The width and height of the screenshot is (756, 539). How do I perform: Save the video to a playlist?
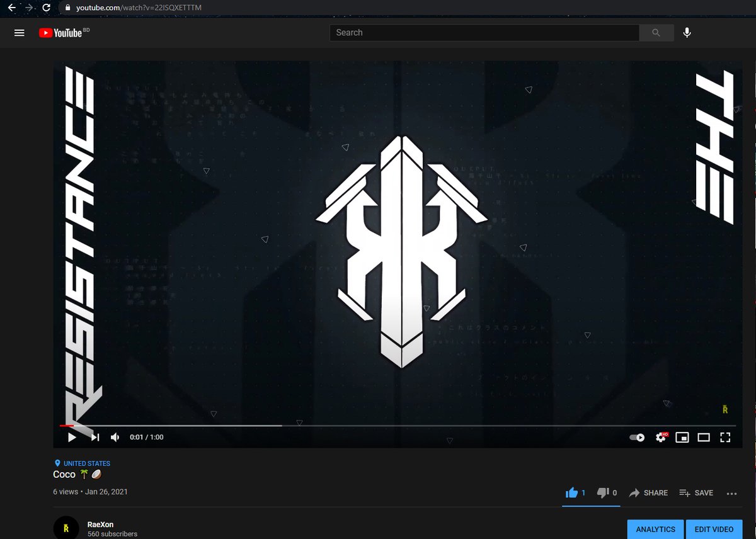(x=696, y=492)
